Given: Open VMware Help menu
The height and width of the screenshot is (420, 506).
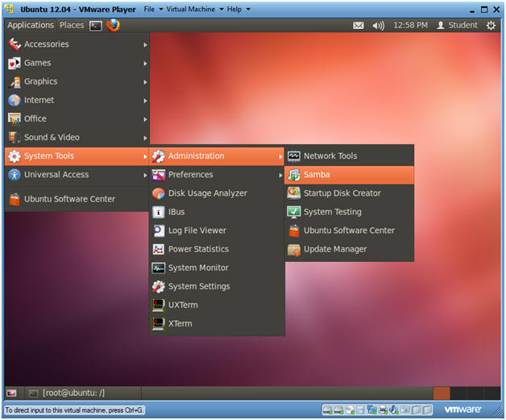Looking at the screenshot, I should (238, 10).
